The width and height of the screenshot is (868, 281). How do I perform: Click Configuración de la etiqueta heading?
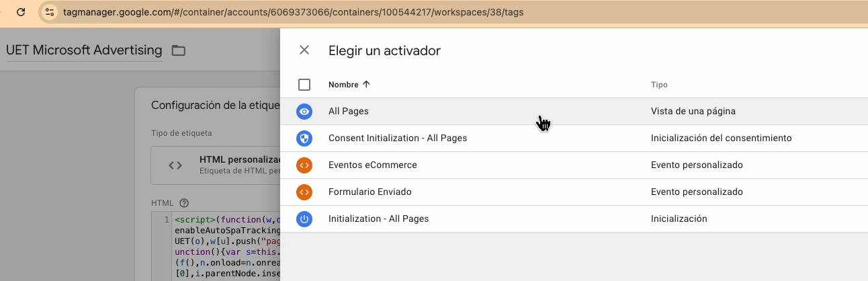coord(215,106)
